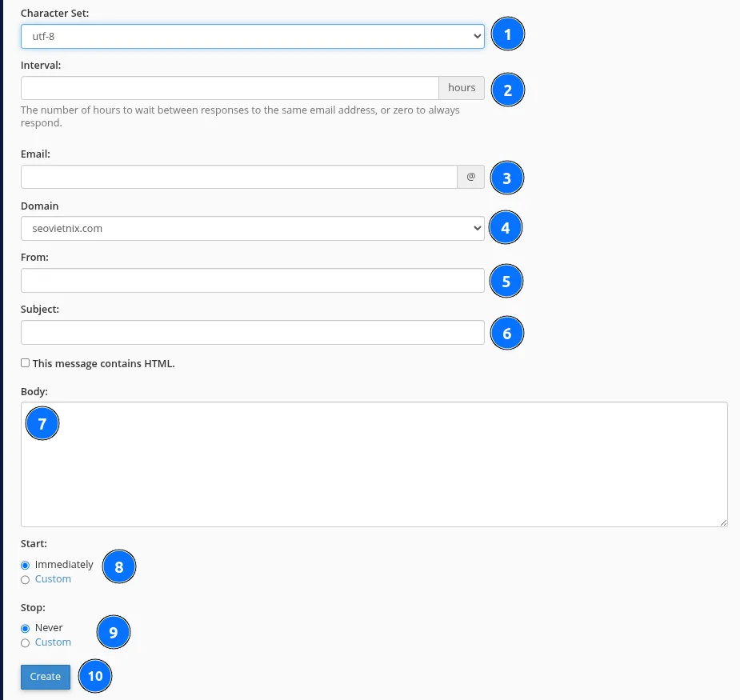Click the From text field
Screen dimensions: 740x700
252,280
